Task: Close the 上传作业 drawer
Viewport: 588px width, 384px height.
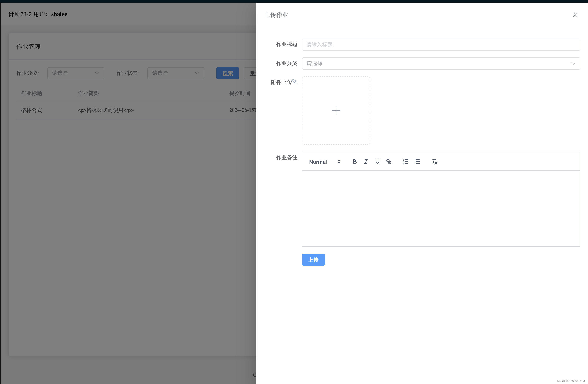Action: click(575, 15)
